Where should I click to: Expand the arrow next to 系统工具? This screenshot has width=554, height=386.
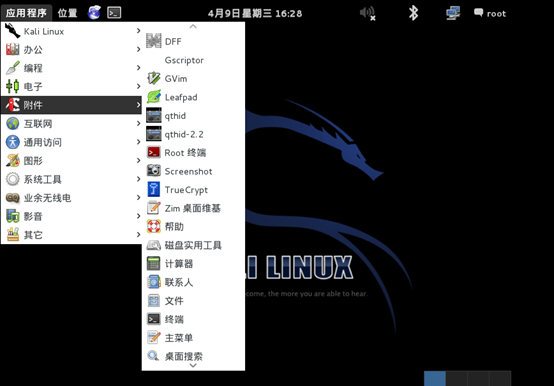coord(138,179)
